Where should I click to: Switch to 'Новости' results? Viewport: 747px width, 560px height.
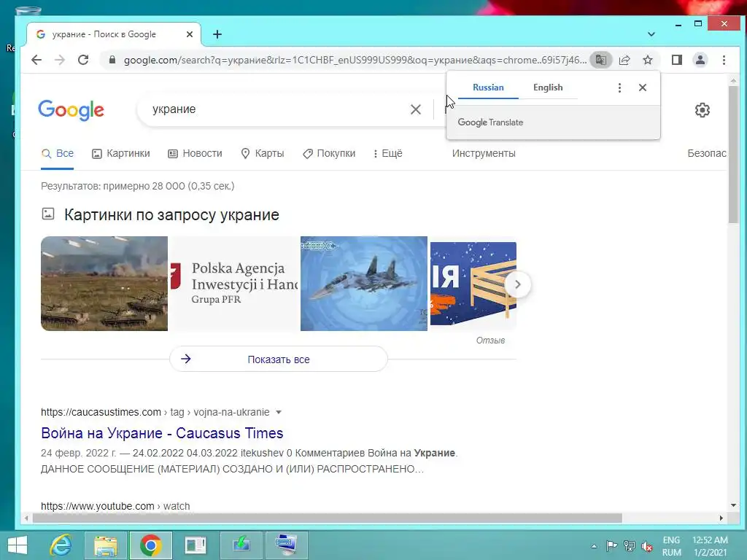pos(196,153)
